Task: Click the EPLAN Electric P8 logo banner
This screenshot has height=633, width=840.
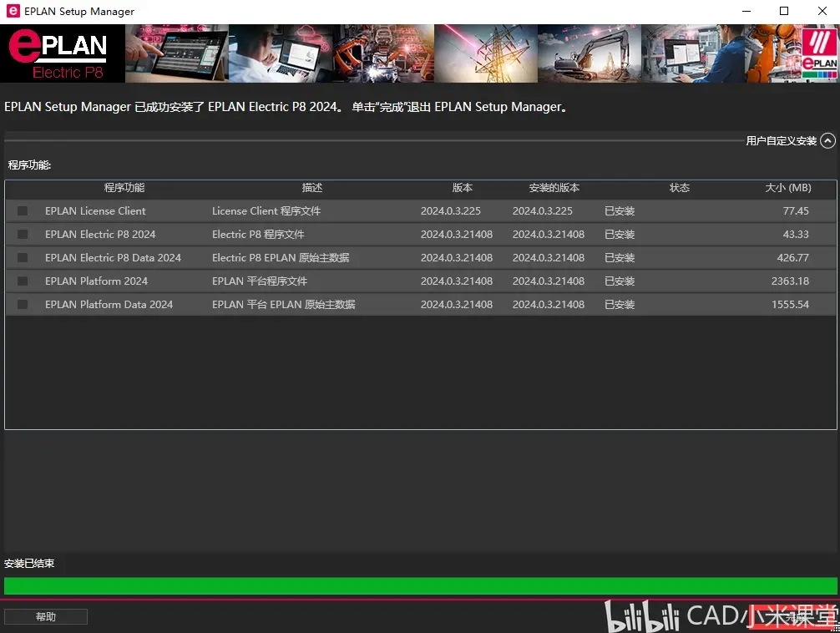Action: pos(62,53)
